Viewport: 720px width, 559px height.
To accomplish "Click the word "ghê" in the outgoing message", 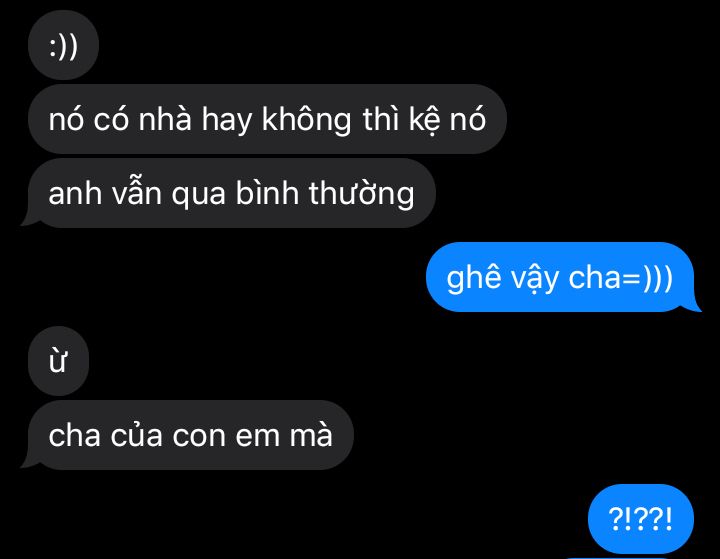I will (x=473, y=278).
